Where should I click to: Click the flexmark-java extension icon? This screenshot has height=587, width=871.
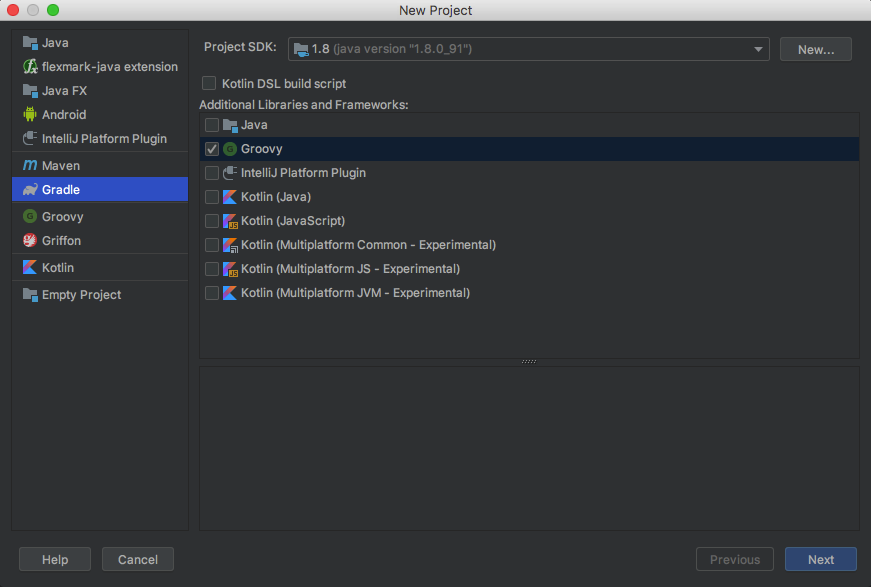click(30, 67)
